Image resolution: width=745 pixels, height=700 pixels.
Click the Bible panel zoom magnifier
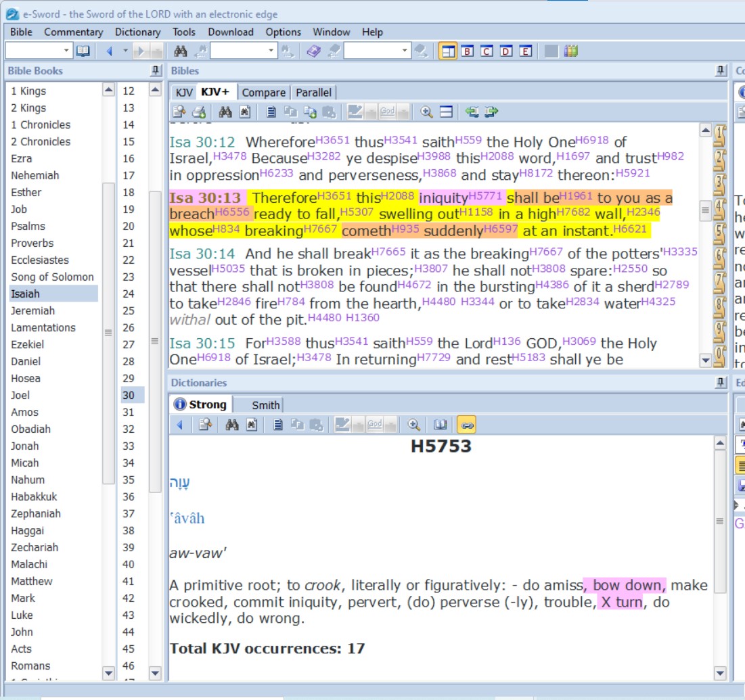426,112
